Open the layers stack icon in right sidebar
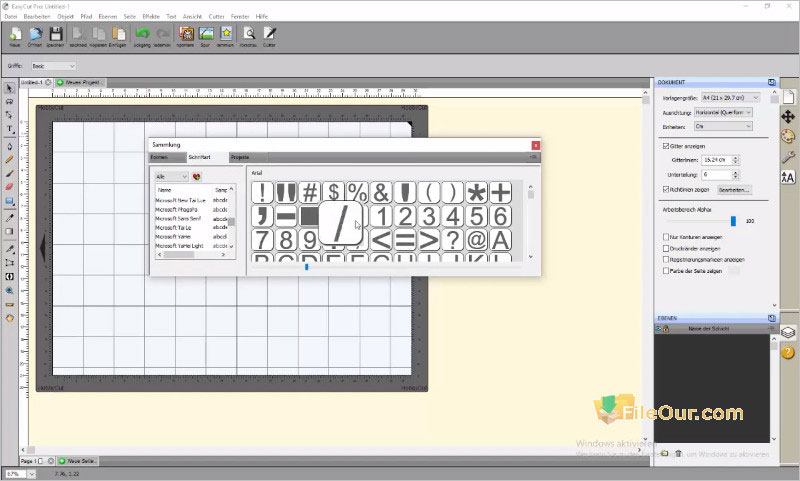 (x=788, y=333)
